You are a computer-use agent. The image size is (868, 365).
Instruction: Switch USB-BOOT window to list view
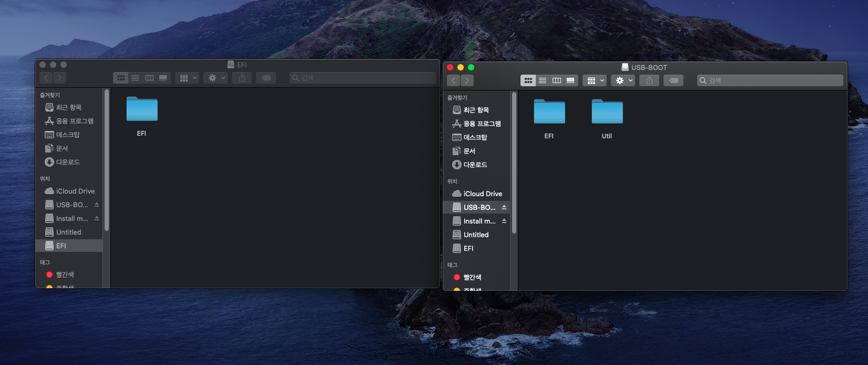tap(543, 80)
